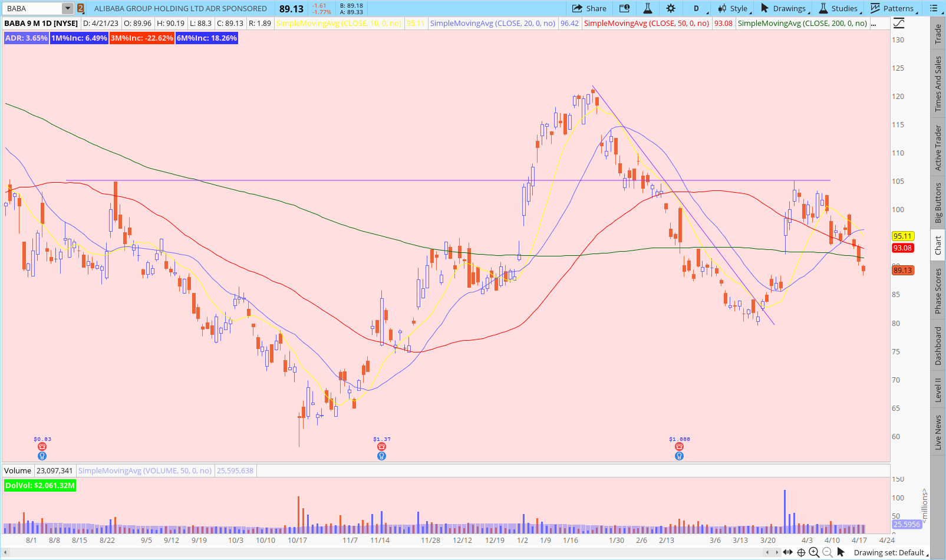Open the orange color link selector numbered 2
Screen dimensions: 946x560
point(81,8)
